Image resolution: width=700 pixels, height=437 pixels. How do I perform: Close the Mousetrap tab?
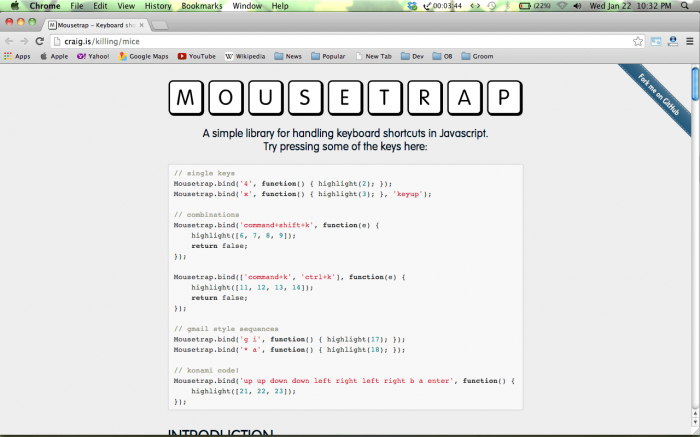(142, 25)
